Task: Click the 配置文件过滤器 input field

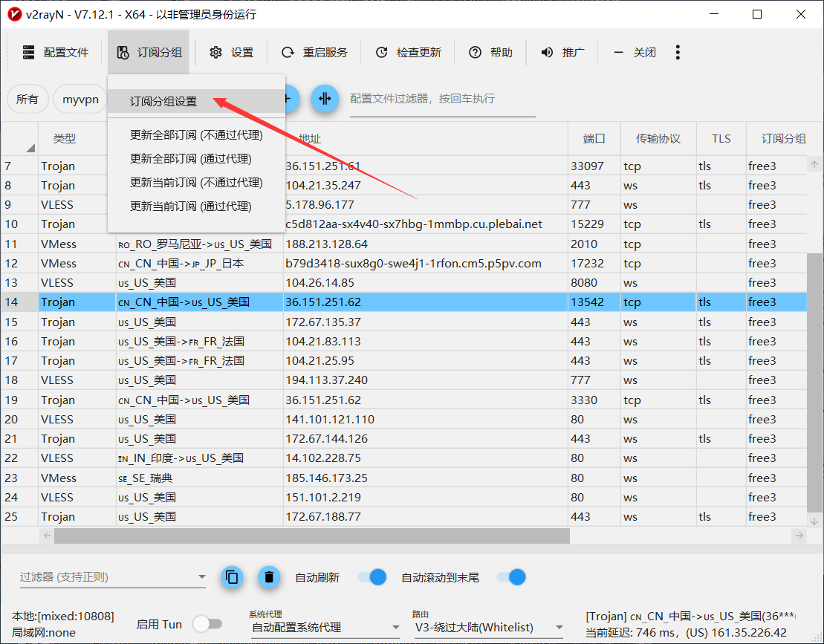Action: tap(442, 99)
